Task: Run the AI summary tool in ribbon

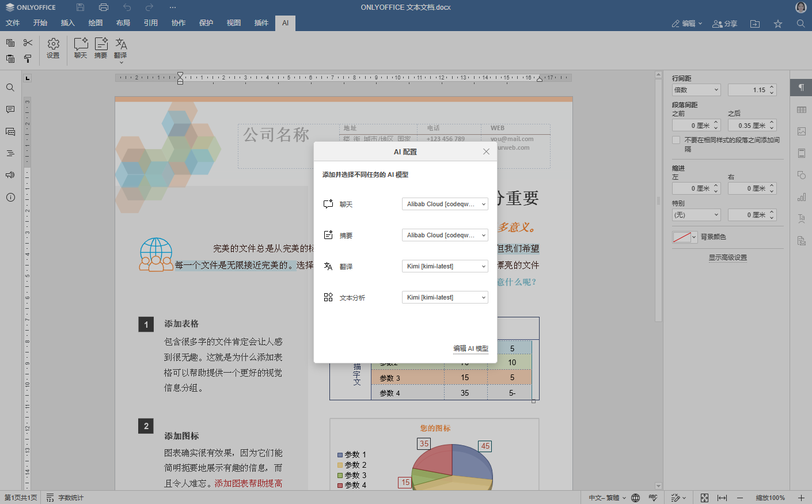Action: click(x=101, y=48)
